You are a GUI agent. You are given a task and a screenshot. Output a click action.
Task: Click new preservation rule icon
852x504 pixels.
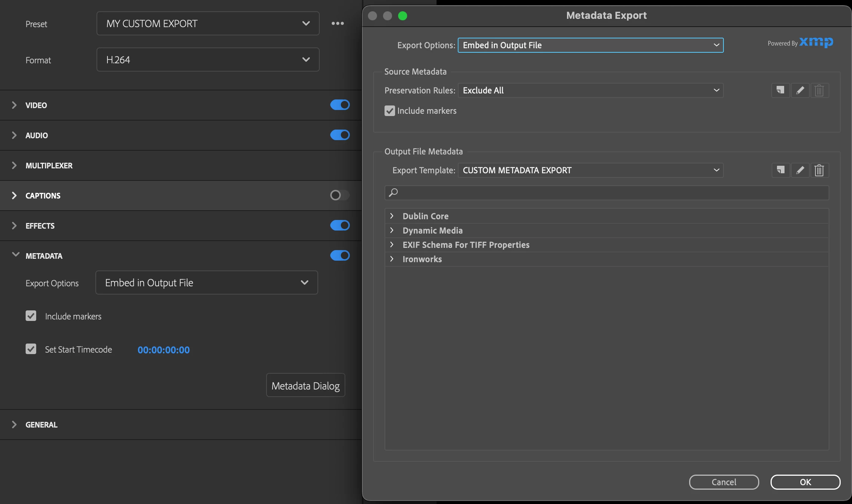click(x=780, y=90)
